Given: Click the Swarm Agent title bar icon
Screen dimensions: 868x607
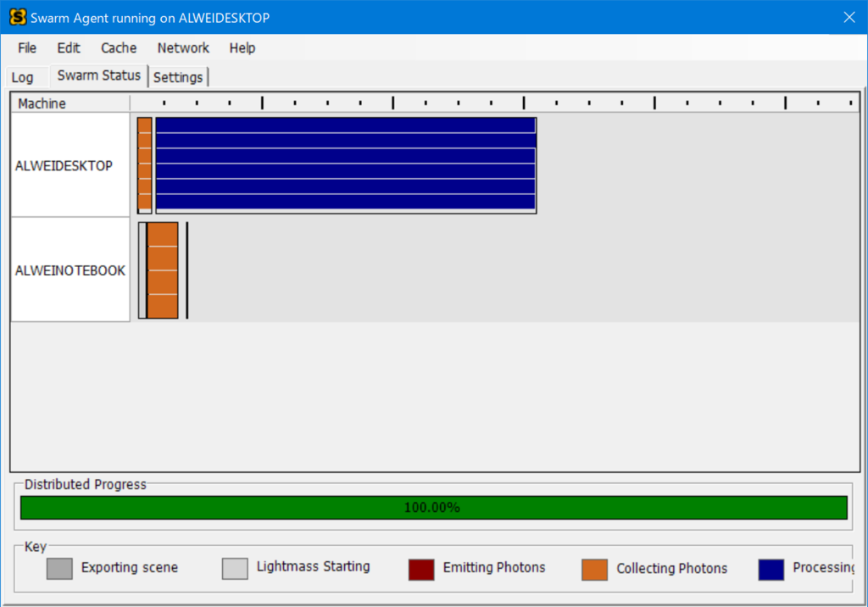Looking at the screenshot, I should coord(18,17).
